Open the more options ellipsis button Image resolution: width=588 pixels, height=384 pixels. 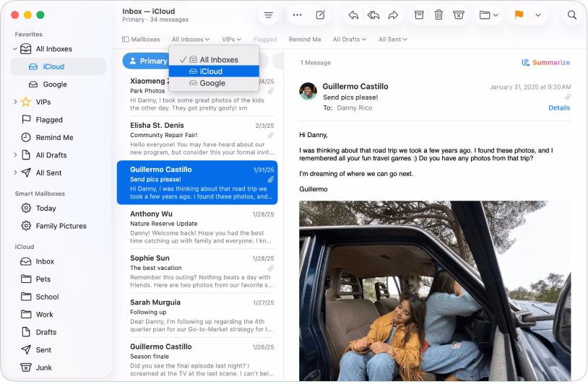297,15
